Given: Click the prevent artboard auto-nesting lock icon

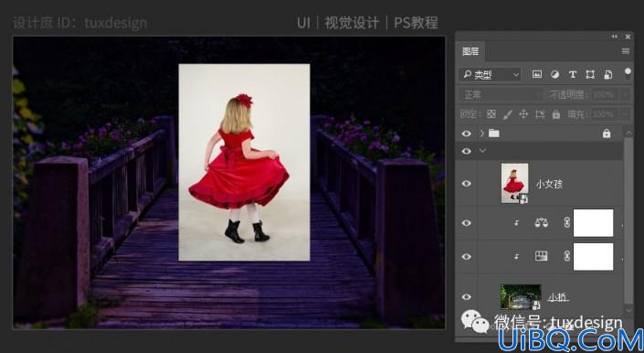Looking at the screenshot, I should [540, 114].
